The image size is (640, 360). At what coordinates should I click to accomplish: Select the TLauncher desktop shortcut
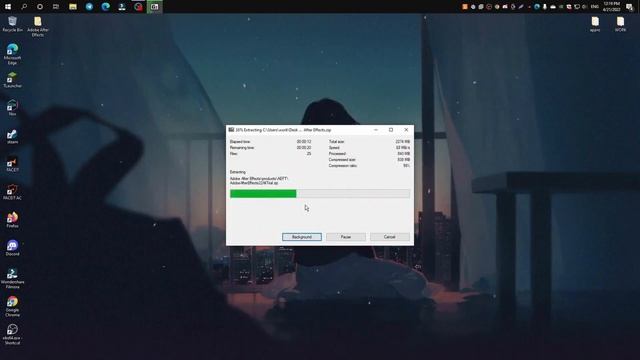click(x=12, y=80)
